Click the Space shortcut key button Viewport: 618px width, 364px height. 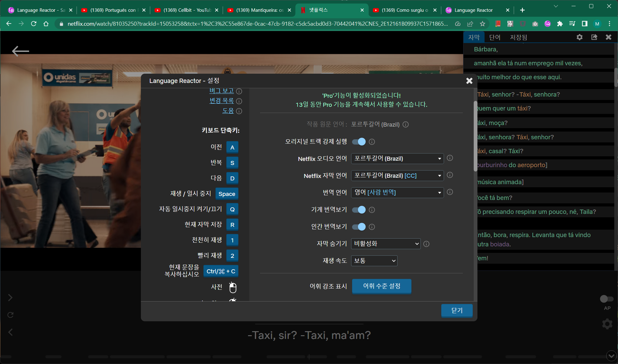pos(227,194)
